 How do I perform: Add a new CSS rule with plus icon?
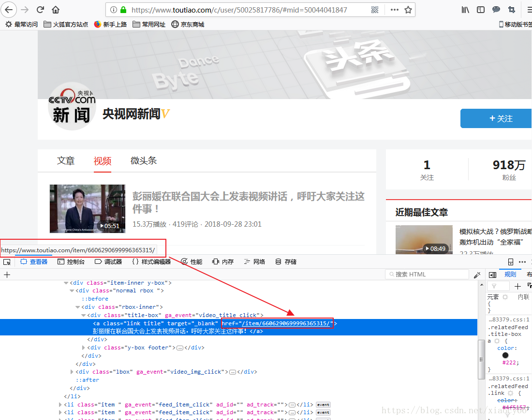[x=517, y=287]
